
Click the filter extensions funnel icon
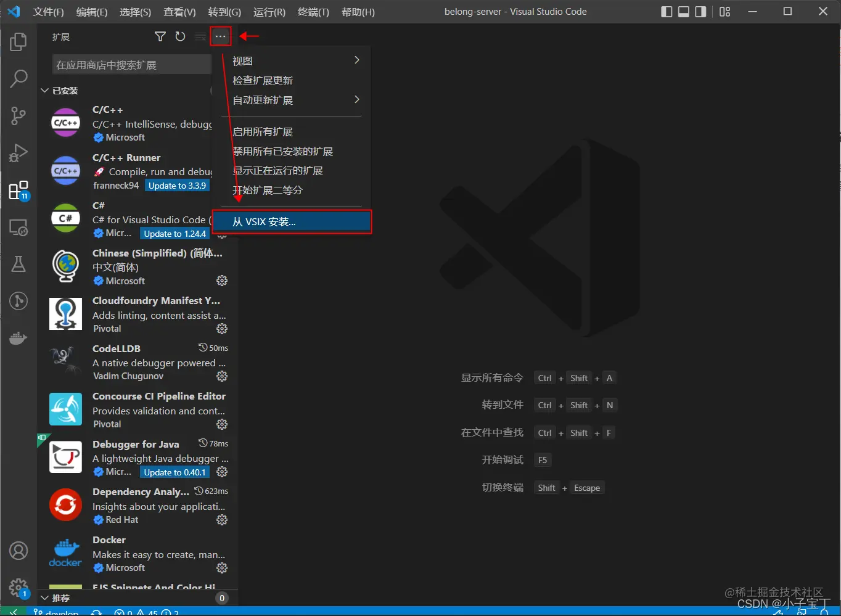point(160,36)
